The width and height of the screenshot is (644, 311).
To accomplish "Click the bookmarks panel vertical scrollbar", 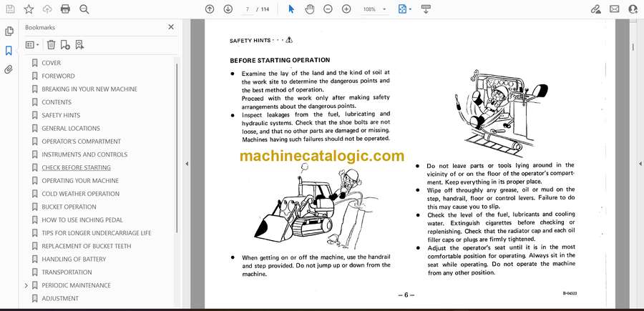I will click(x=177, y=148).
